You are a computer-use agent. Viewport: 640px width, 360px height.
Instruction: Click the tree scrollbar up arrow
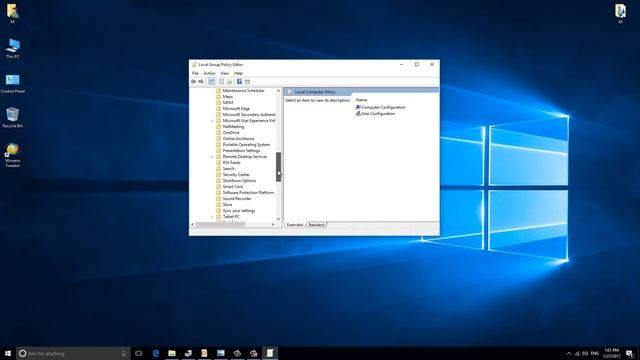279,91
